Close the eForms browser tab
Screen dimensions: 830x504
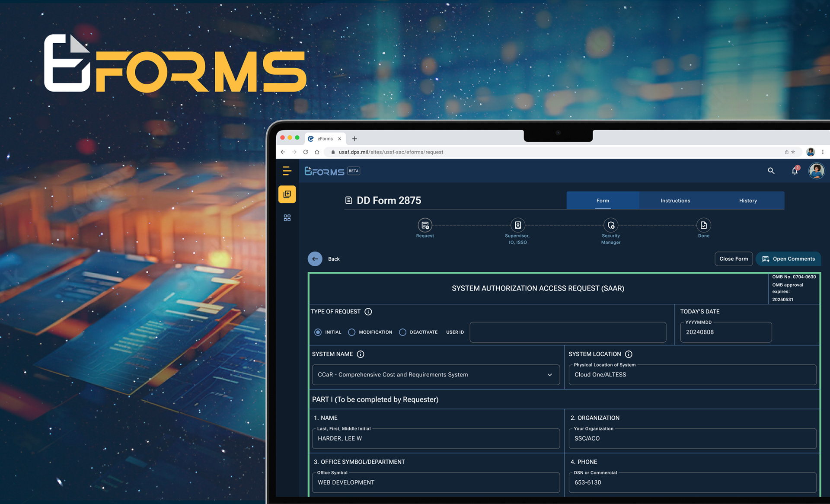click(340, 139)
